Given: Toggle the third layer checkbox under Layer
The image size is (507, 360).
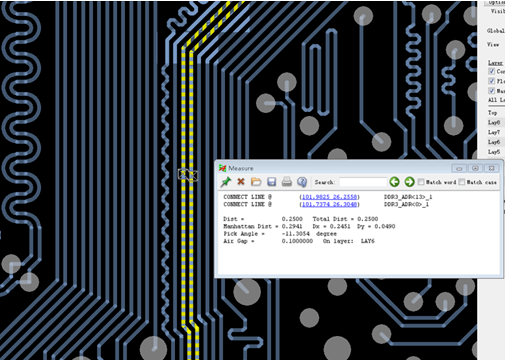Looking at the screenshot, I should point(492,91).
